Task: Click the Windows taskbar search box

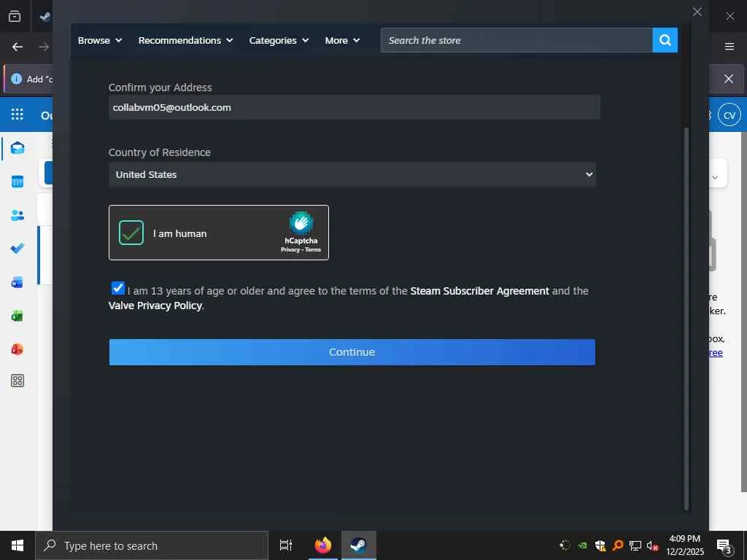Action: (x=152, y=545)
